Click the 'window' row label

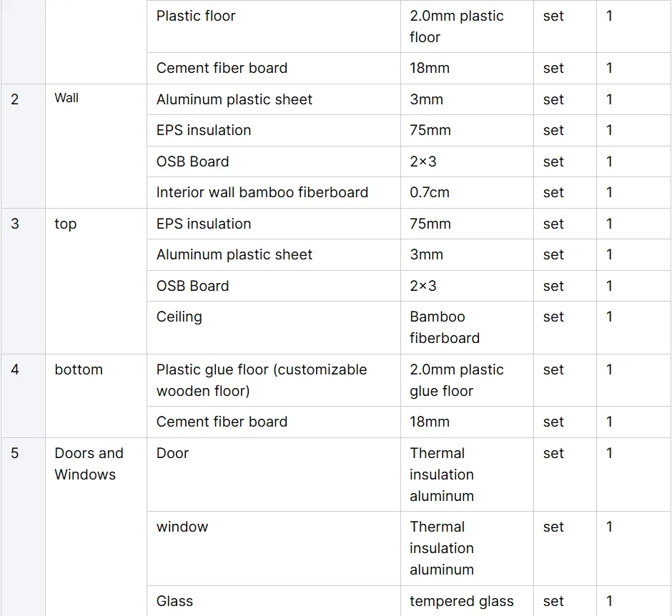click(x=182, y=527)
